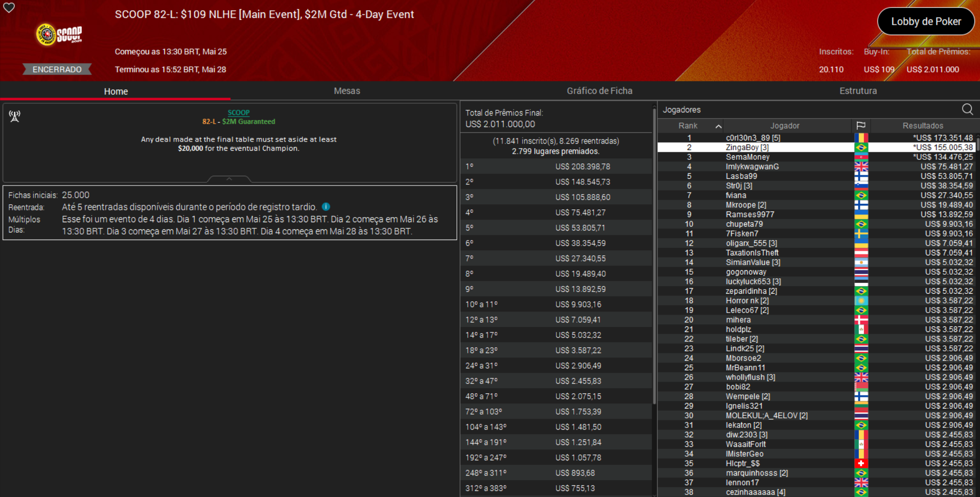
Task: Open the Estrutura tab
Action: click(x=858, y=91)
